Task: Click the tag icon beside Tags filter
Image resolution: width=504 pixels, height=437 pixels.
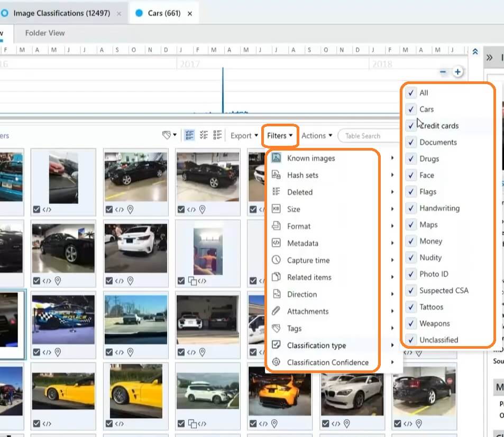Action: 276,328
